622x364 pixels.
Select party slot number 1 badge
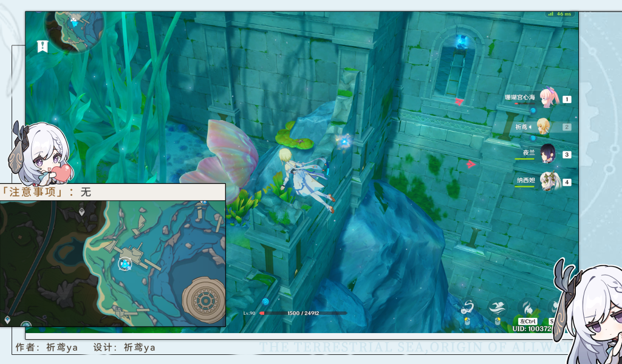click(567, 99)
